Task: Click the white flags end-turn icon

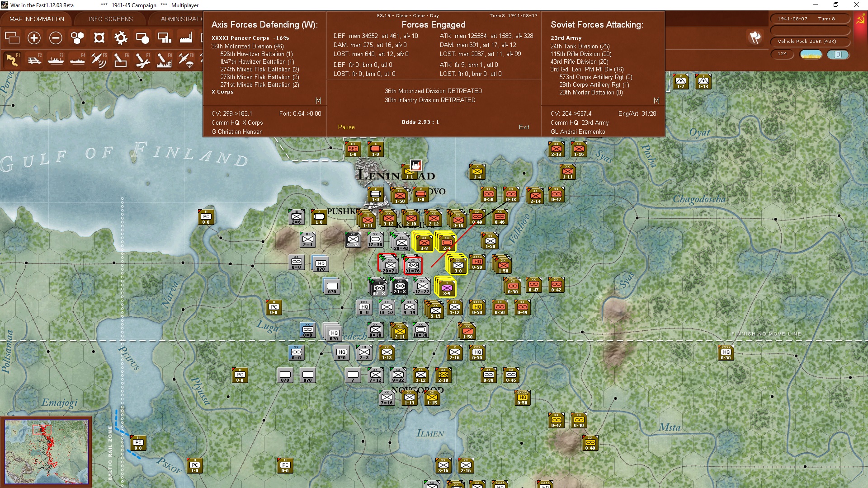Action: [755, 37]
